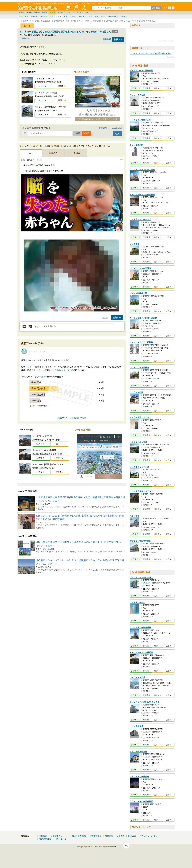Click Email address input field
The width and height of the screenshot is (192, 868).
pyautogui.click(x=50, y=133)
